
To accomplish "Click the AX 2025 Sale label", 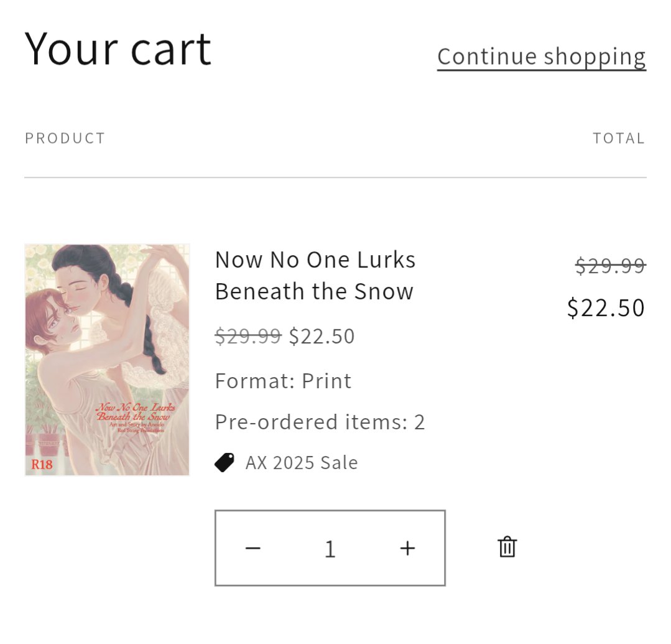I will [x=302, y=463].
